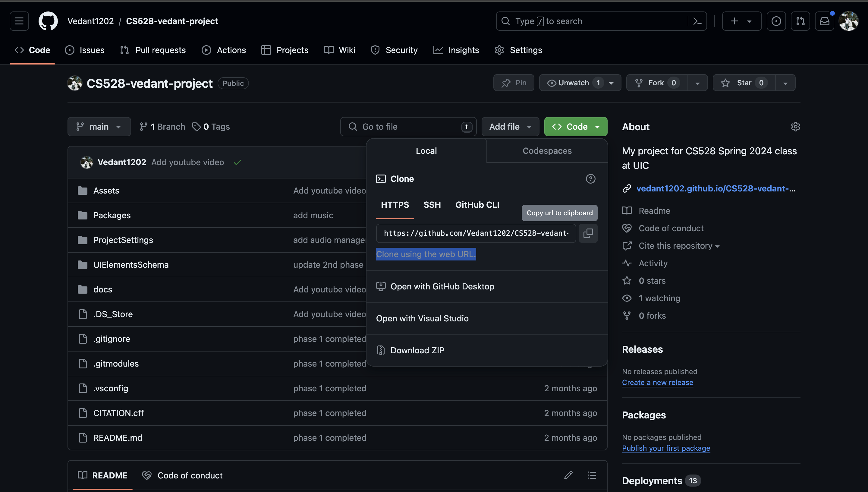This screenshot has width=868, height=492.
Task: Switch to the Pull requests tab
Action: coord(153,50)
